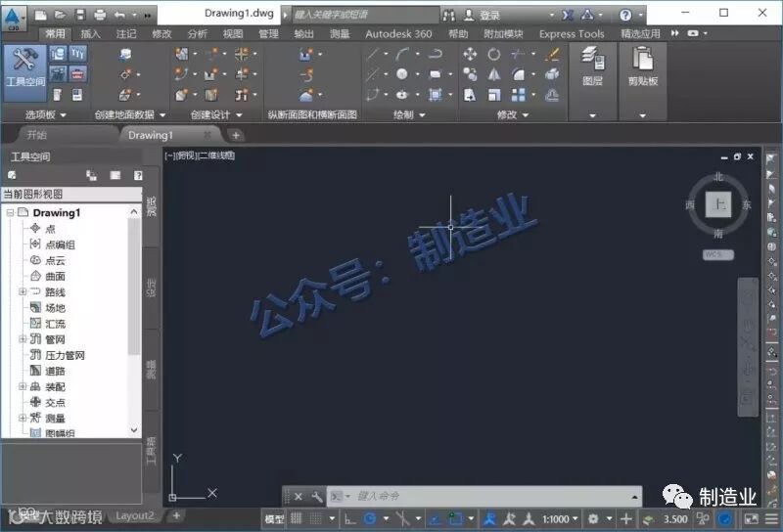783x532 pixels.
Task: Open the Layout2 layout tab
Action: 135,516
